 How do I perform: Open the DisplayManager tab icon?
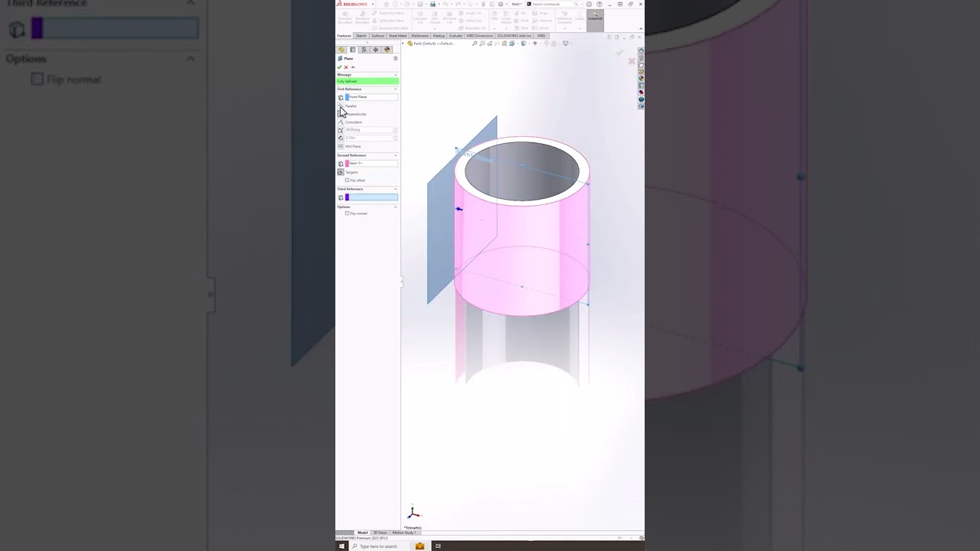(x=387, y=50)
